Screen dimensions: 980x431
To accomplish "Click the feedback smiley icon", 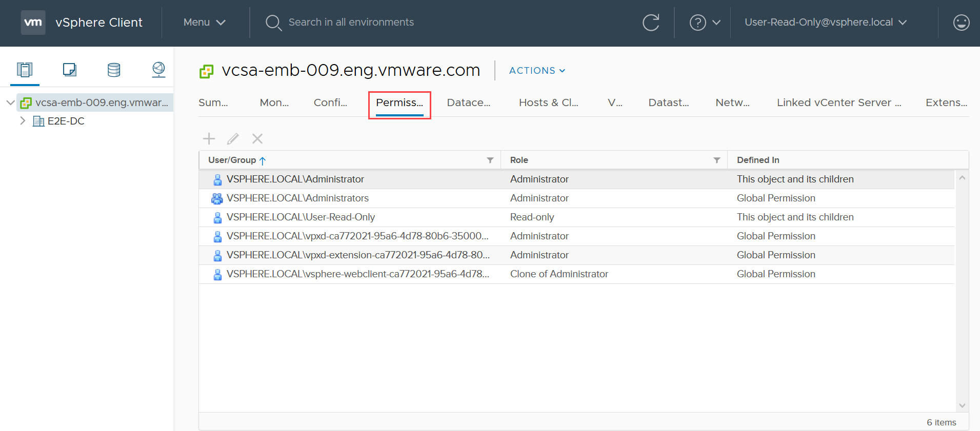I will coord(961,23).
